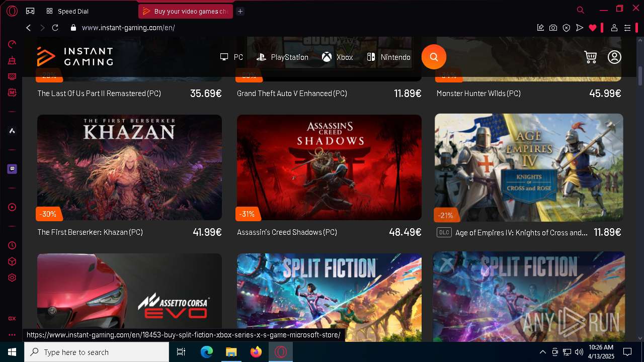Open GX Mods in the sidebar
The height and width of the screenshot is (362, 644).
[12, 93]
